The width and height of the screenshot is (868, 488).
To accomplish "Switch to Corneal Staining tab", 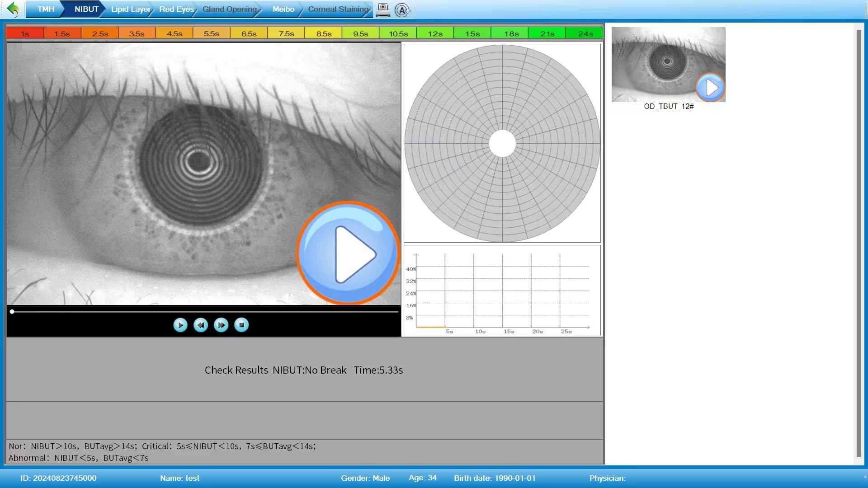I will pos(338,9).
